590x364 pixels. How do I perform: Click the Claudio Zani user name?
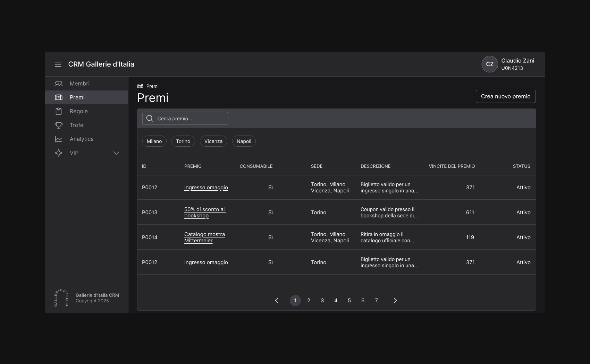(x=518, y=61)
